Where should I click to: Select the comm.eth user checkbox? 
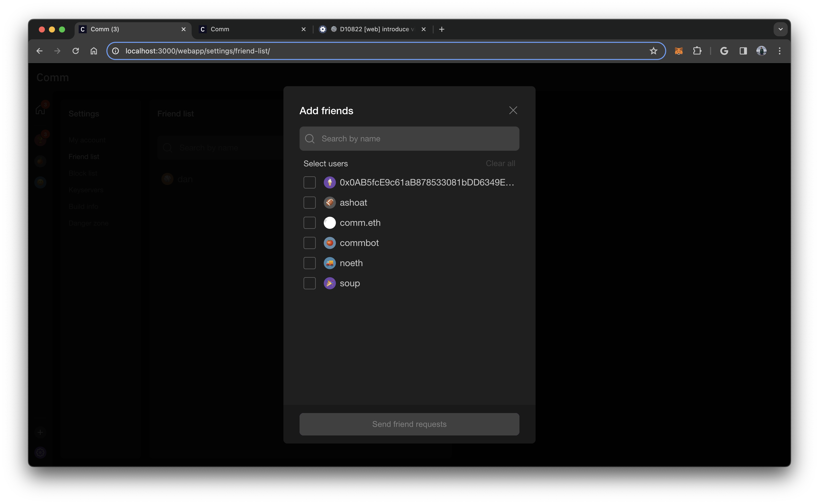309,223
